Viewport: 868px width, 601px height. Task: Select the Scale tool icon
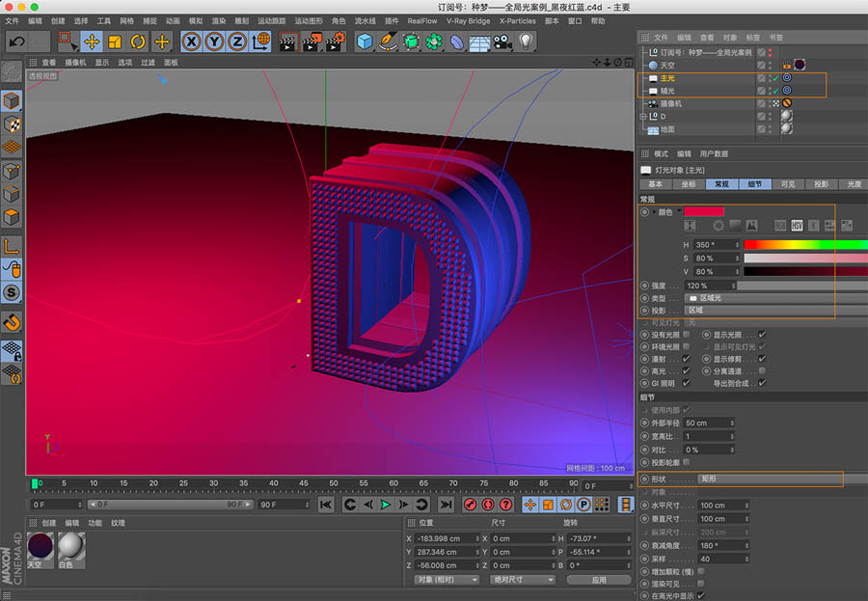click(116, 40)
